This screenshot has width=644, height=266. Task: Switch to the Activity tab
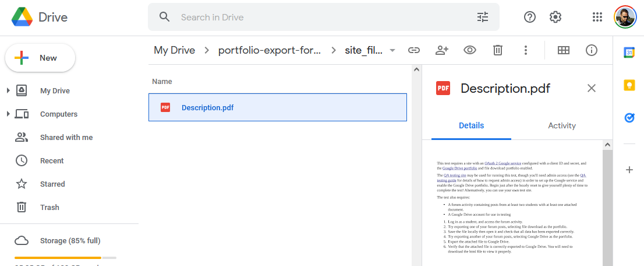[x=562, y=125]
